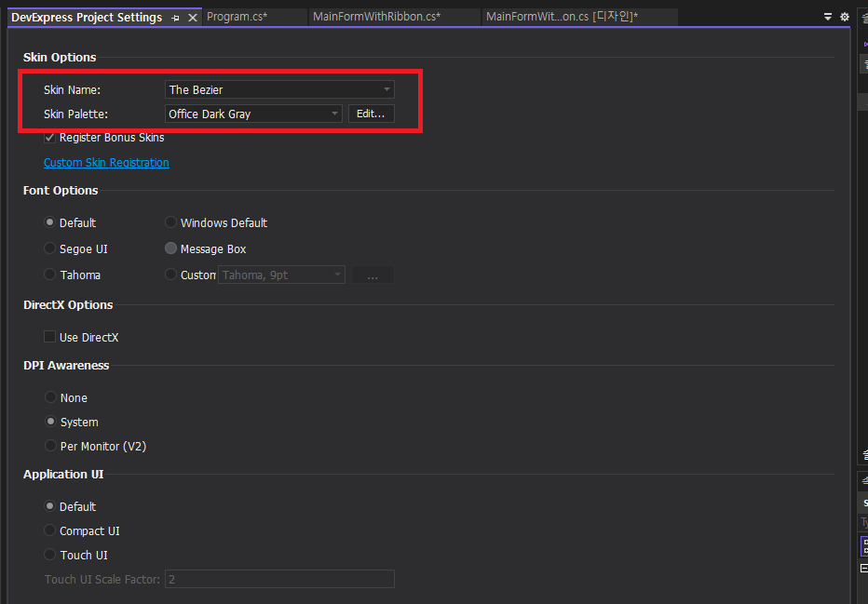The height and width of the screenshot is (604, 868).
Task: Open the Skin Name dropdown
Action: pyautogui.click(x=279, y=89)
